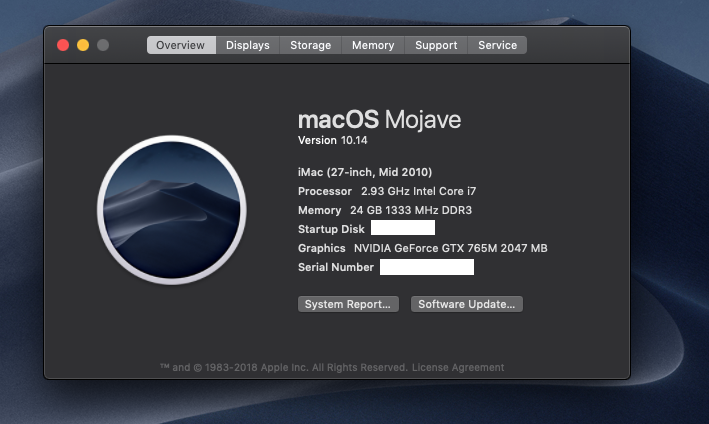The image size is (709, 424).
Task: Click the macOS Mojave title
Action: [x=379, y=120]
